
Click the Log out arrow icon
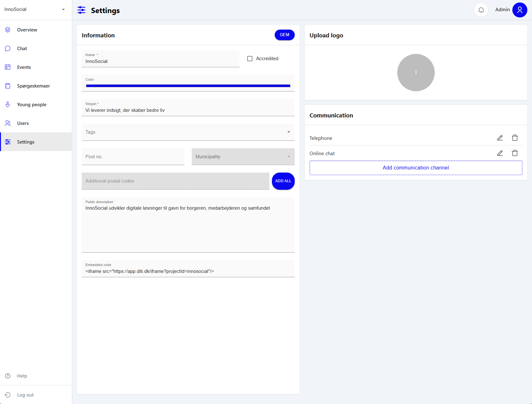point(8,395)
